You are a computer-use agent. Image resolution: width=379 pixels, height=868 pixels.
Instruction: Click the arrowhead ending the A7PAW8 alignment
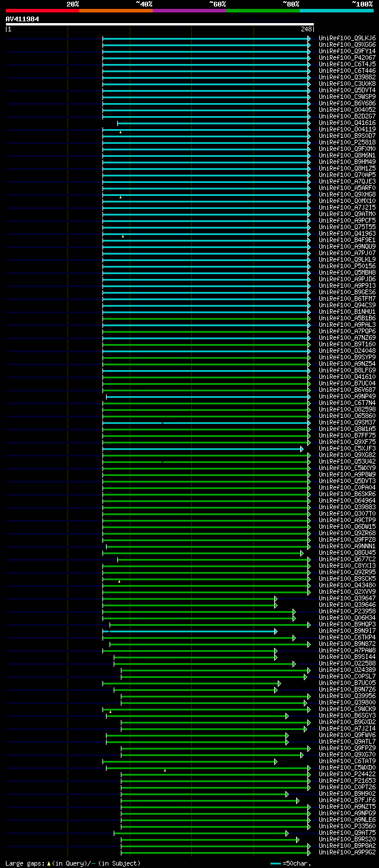275,651
